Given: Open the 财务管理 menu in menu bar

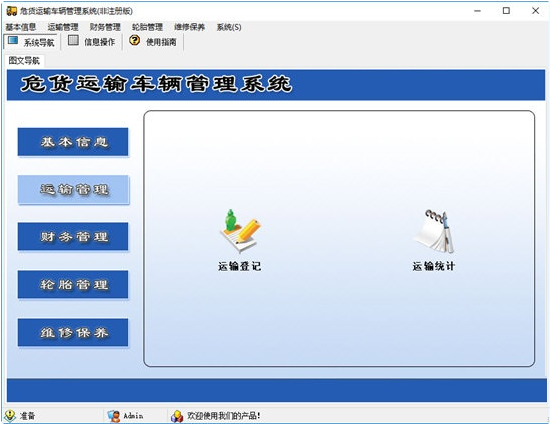Looking at the screenshot, I should [x=105, y=27].
